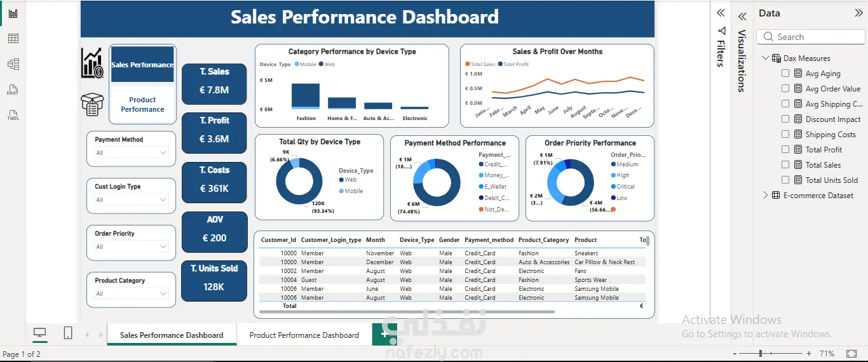Click the Customer_Login_type column header
Screen dimensions: 868x362
[x=331, y=240]
